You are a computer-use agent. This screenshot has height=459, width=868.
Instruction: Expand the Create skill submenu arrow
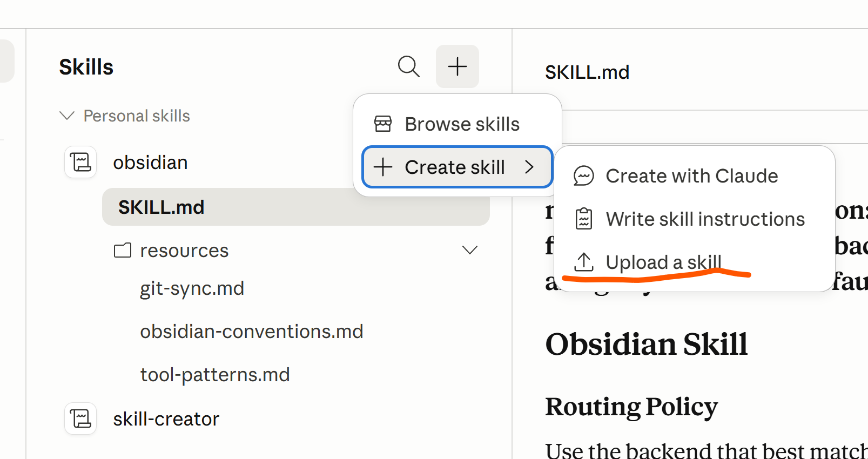(x=529, y=167)
